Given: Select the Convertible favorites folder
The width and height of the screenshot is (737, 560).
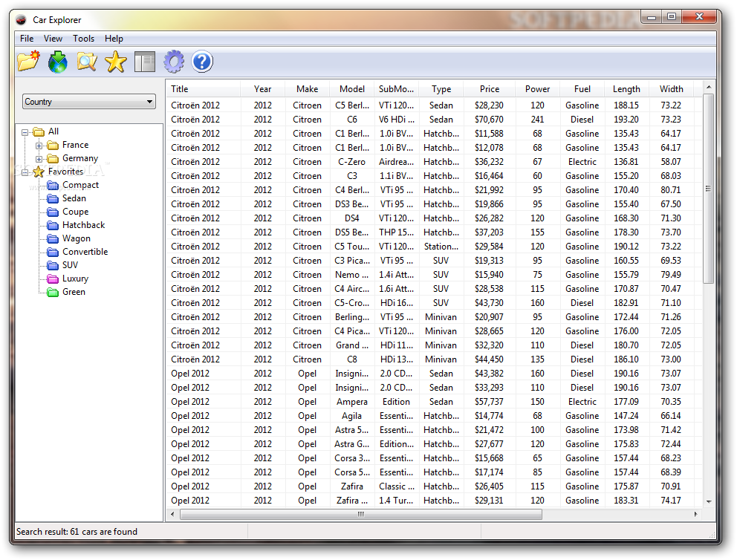Looking at the screenshot, I should click(85, 252).
